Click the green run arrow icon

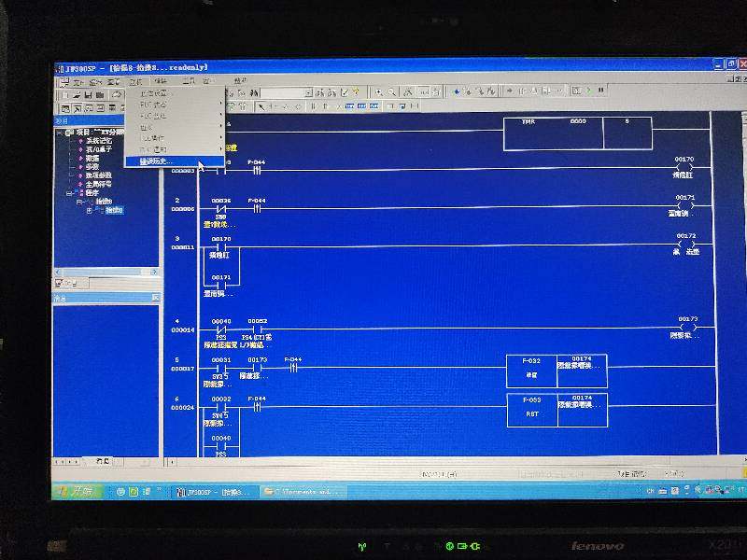589,90
